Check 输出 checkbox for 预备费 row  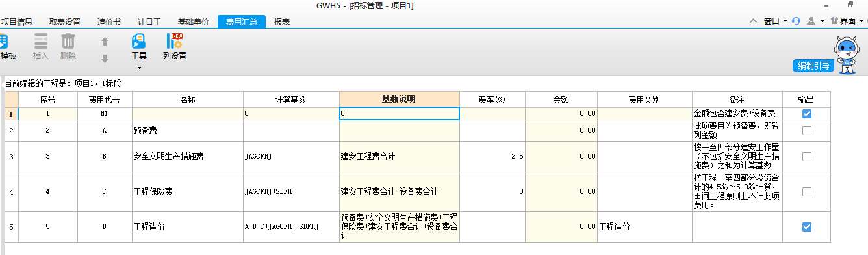[806, 131]
